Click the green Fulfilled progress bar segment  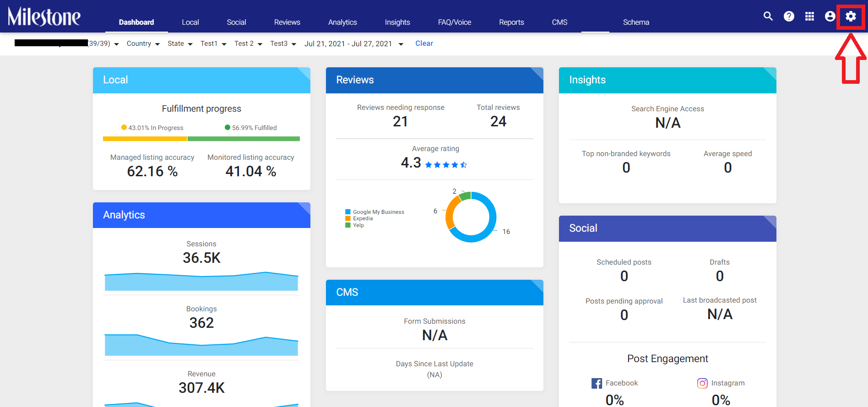pyautogui.click(x=244, y=139)
